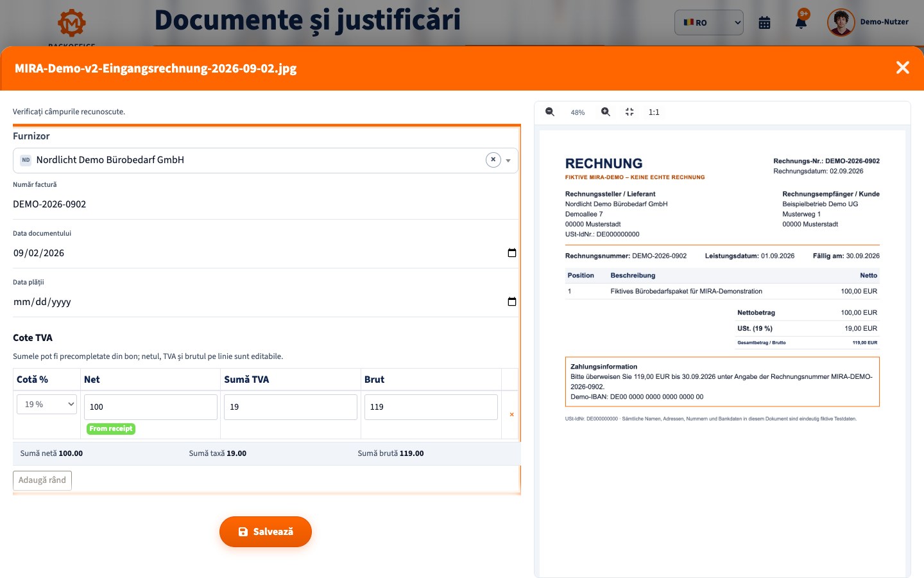
Task: Open the 19 % VAT rate dropdown
Action: [47, 404]
